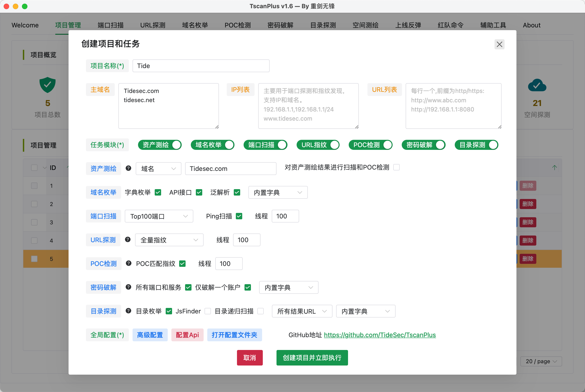Toggle the POC检测 module switch
Image resolution: width=585 pixels, height=392 pixels.
coord(370,145)
